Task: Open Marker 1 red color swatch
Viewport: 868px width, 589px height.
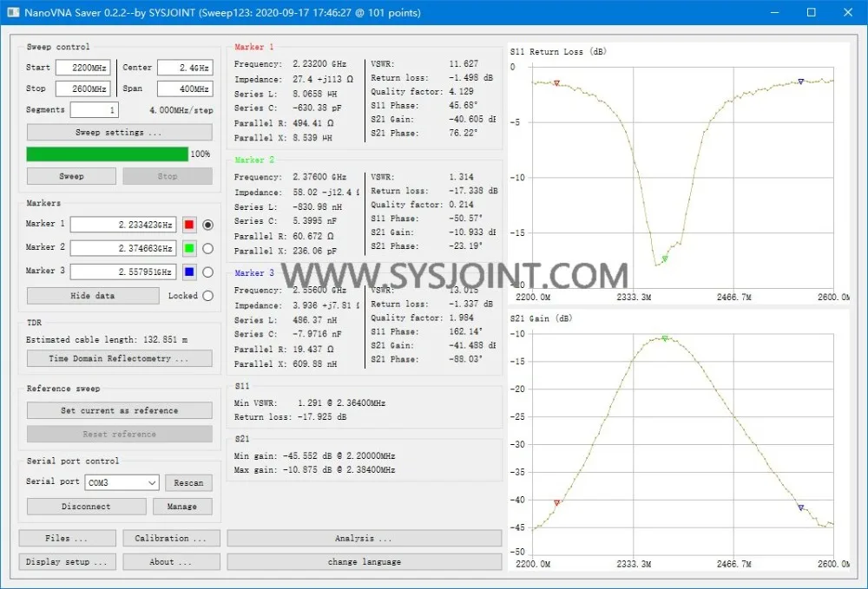Action: pos(188,225)
